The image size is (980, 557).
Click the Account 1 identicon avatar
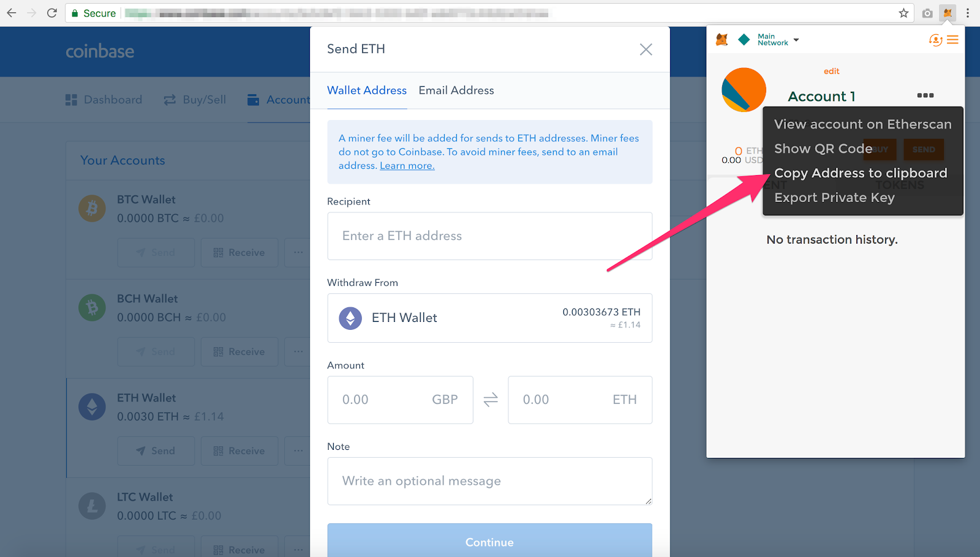(x=744, y=90)
